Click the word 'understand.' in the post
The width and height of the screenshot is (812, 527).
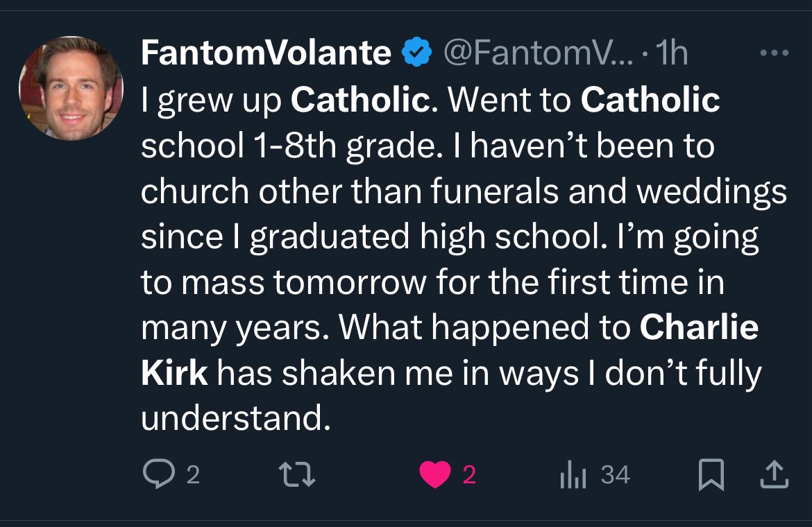[235, 419]
